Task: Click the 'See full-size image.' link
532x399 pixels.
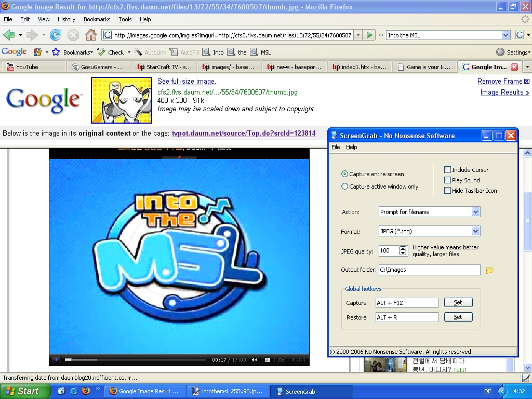Action: pyautogui.click(x=187, y=81)
